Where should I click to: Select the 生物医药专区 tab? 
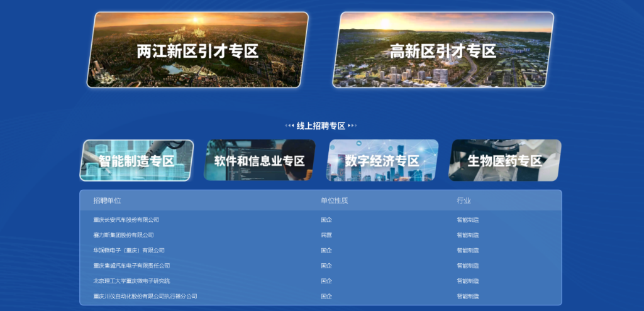[504, 161]
